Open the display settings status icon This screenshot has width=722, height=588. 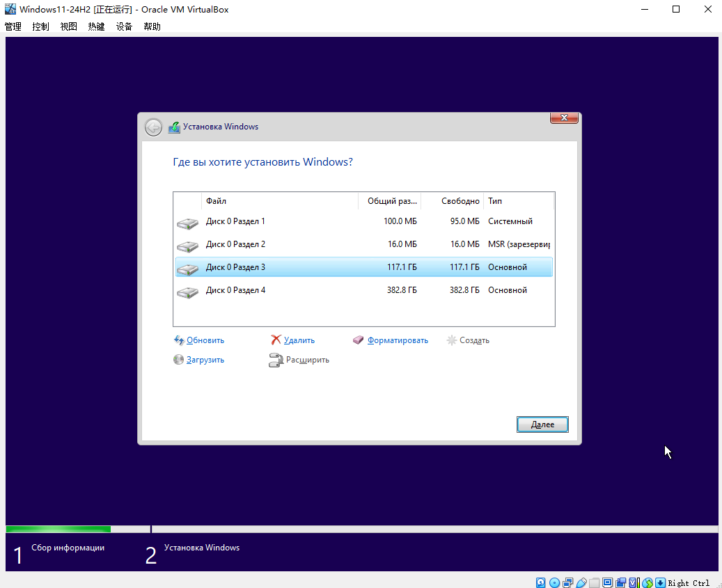point(607,582)
